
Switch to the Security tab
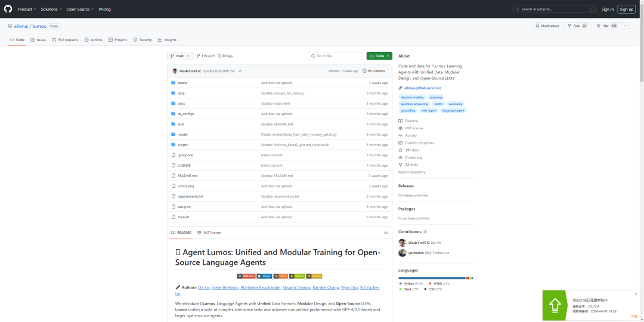click(143, 40)
